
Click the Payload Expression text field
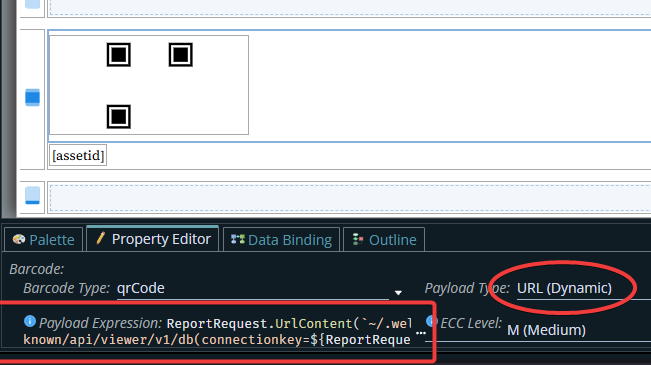217,331
